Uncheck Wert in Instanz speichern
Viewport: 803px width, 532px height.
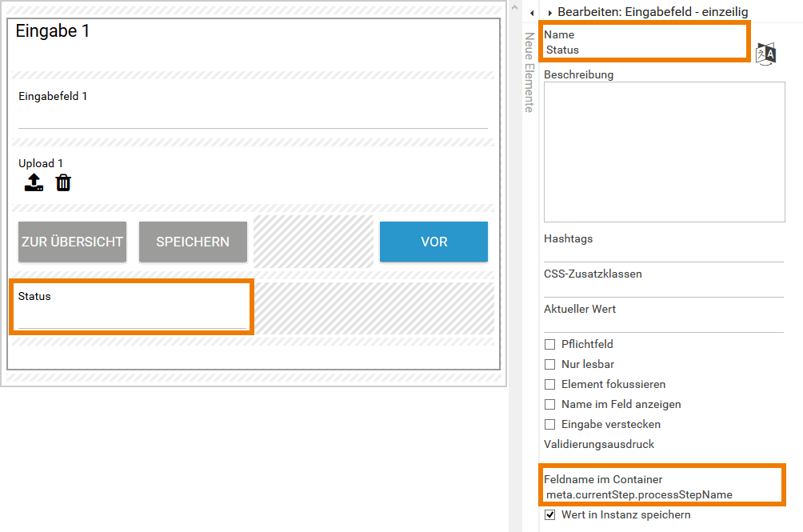pos(549,515)
